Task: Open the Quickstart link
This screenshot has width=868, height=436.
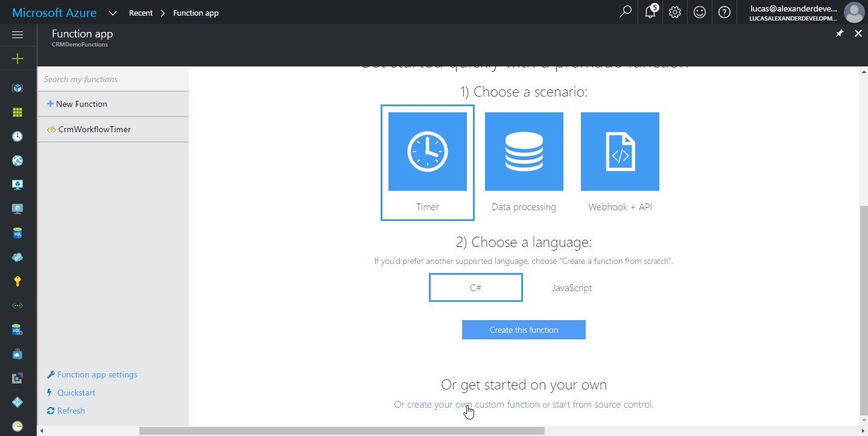Action: point(71,393)
